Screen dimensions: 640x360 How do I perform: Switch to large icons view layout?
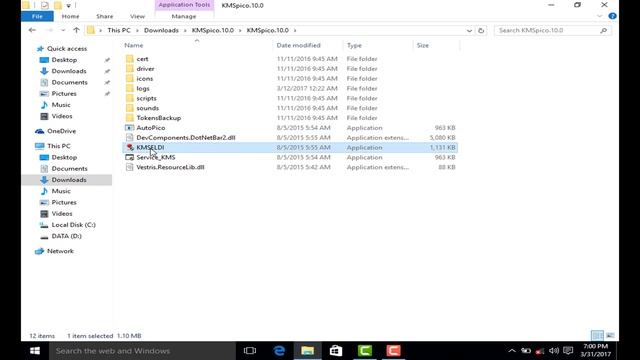click(x=610, y=336)
